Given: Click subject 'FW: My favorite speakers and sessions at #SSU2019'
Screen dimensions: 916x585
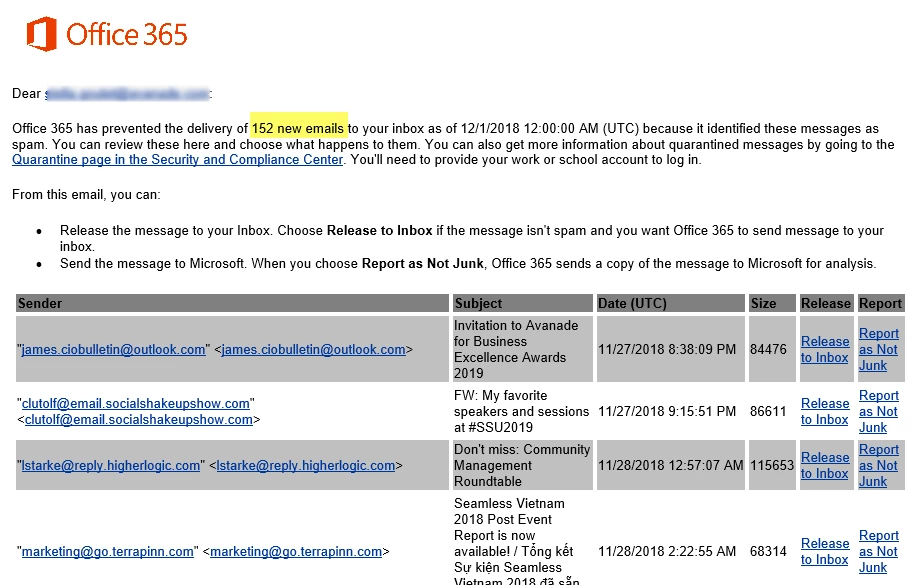Looking at the screenshot, I should (x=521, y=411).
